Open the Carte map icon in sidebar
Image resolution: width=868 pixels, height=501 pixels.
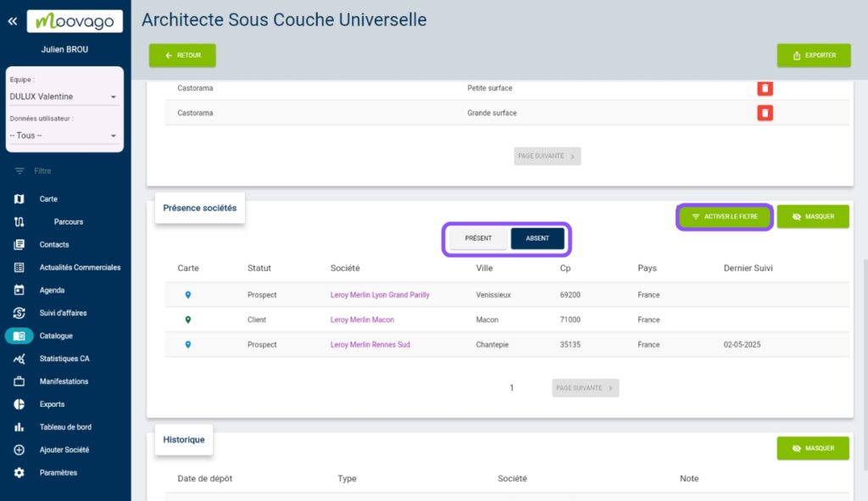point(19,198)
